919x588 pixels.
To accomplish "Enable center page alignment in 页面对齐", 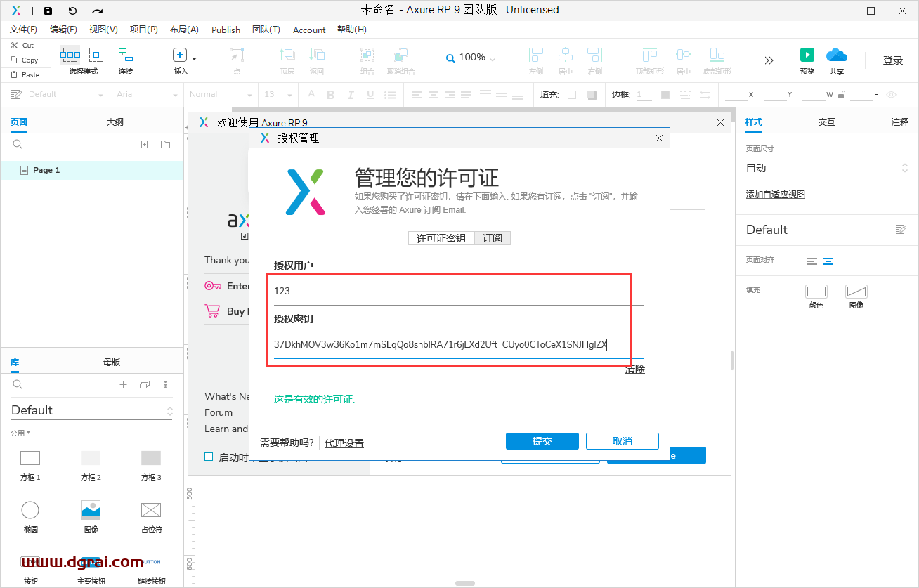I will click(829, 260).
